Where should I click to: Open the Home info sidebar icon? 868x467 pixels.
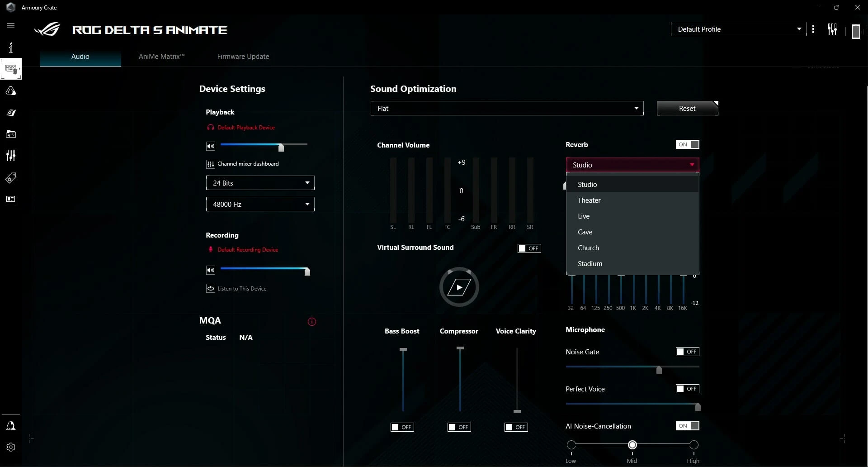(11, 48)
